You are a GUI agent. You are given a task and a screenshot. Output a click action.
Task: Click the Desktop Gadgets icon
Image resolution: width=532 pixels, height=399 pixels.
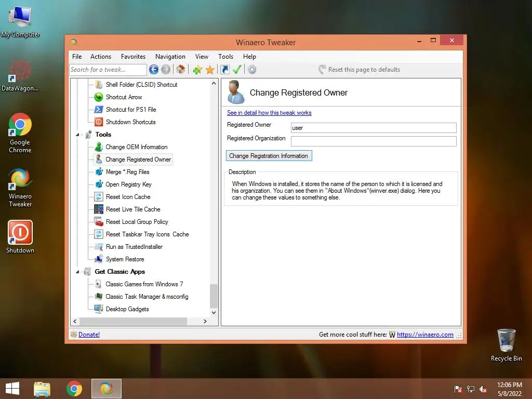[99, 309]
